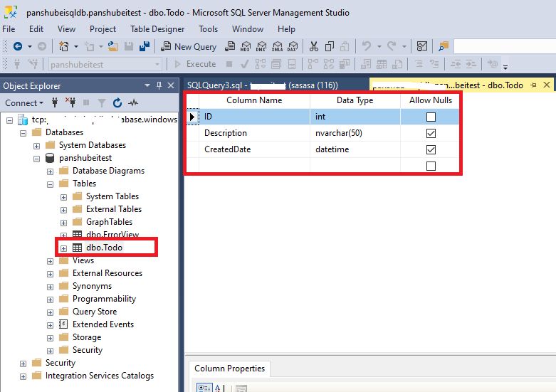Click the Undo arrow icon
Image resolution: width=556 pixels, height=392 pixels.
(x=367, y=46)
